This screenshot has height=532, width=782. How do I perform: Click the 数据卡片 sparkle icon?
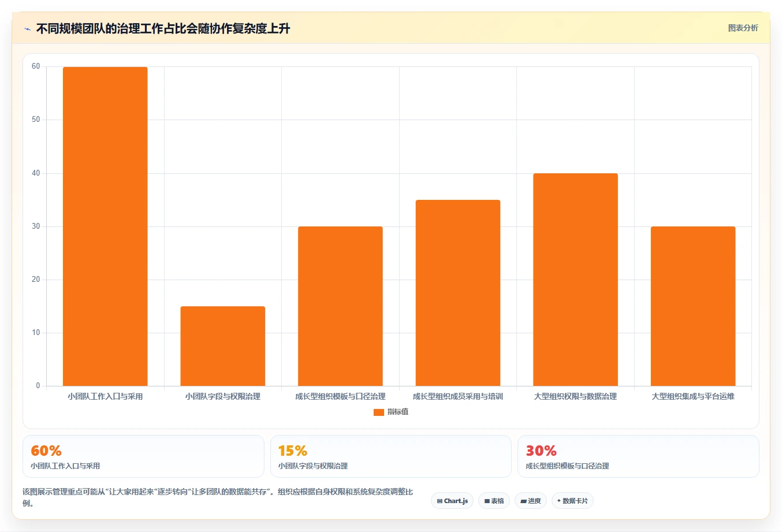coord(559,501)
